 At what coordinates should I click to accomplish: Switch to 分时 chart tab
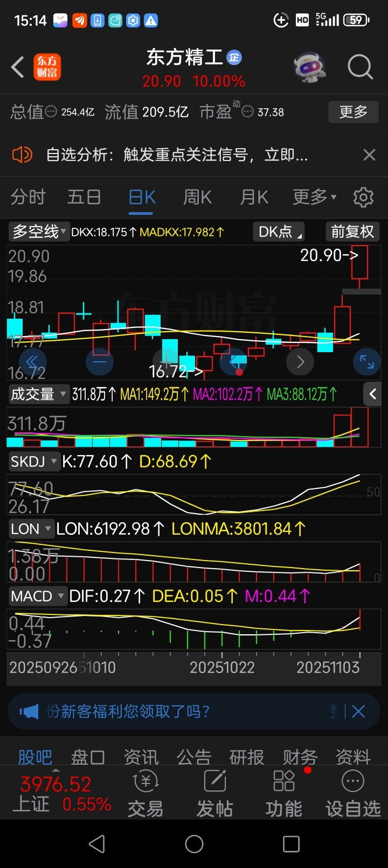click(x=28, y=197)
